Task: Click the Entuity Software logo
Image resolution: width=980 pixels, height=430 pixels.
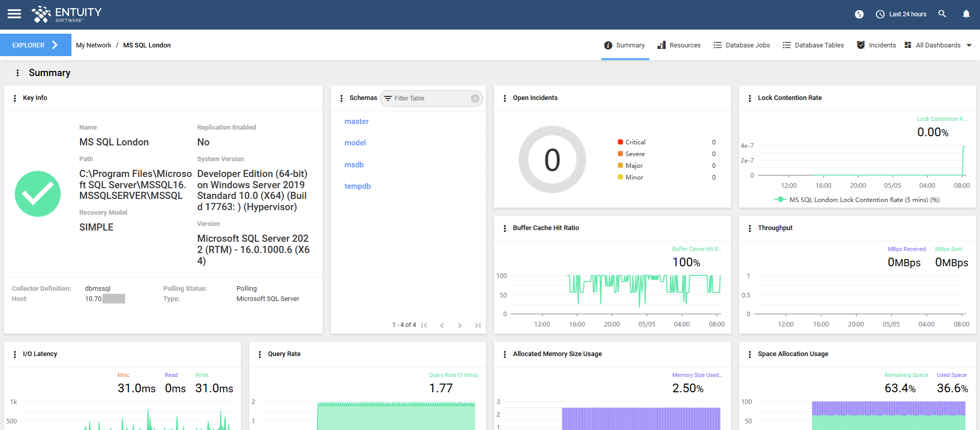Action: click(66, 14)
